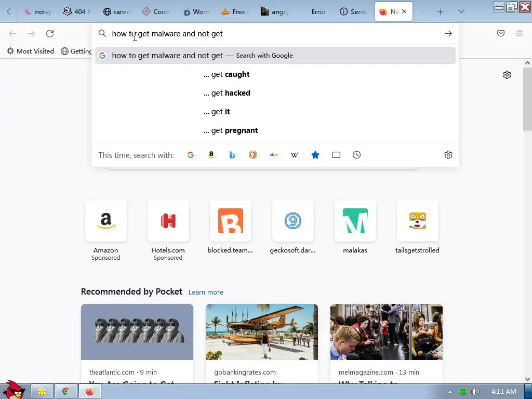Go forward to the next page
Image resolution: width=532 pixels, height=399 pixels.
31,34
